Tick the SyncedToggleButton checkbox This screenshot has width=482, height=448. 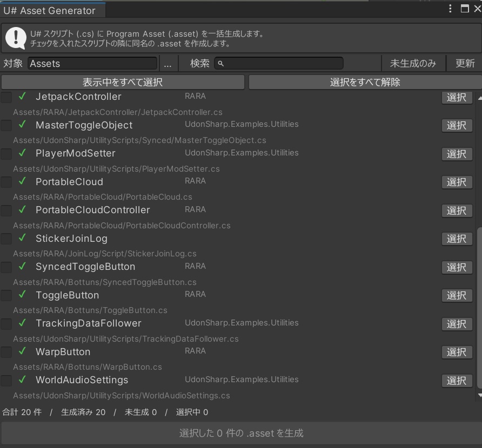point(6,267)
